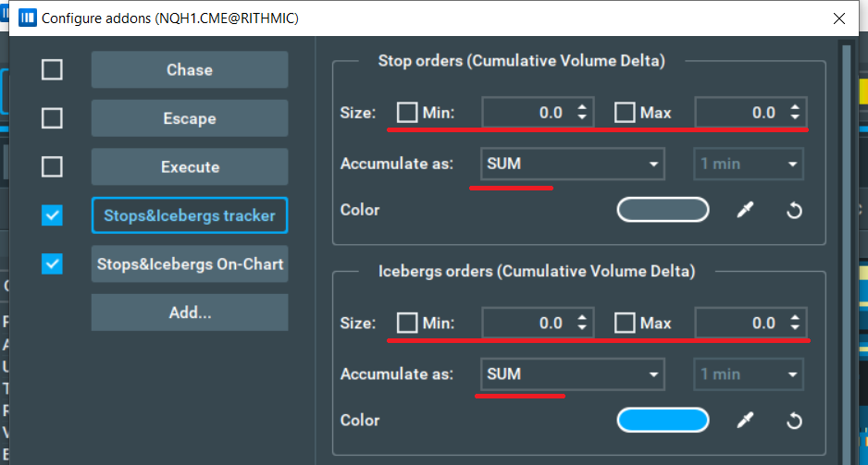Click the Icebergs orders eyedropper icon
The image size is (868, 465).
point(744,421)
